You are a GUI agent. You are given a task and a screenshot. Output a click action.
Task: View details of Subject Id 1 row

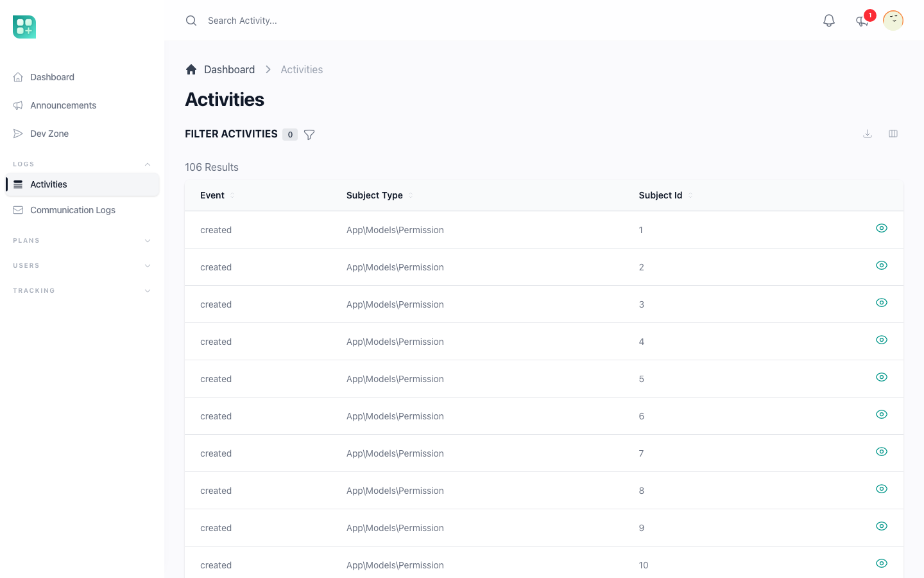[x=882, y=228]
